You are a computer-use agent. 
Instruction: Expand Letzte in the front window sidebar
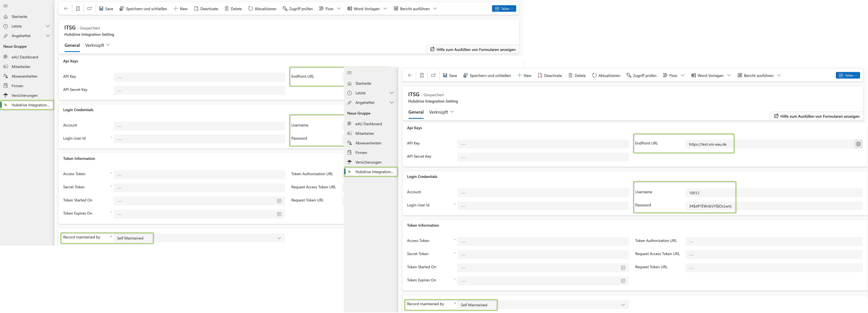pos(392,93)
